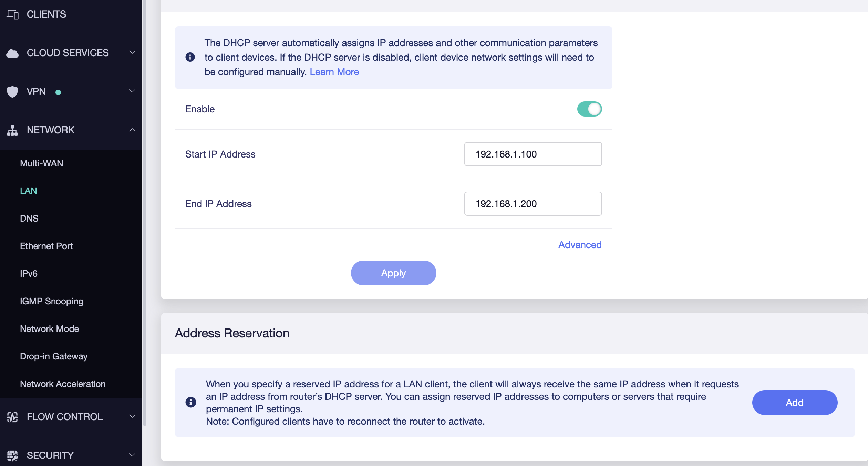Open the DNS submenu item

point(29,219)
